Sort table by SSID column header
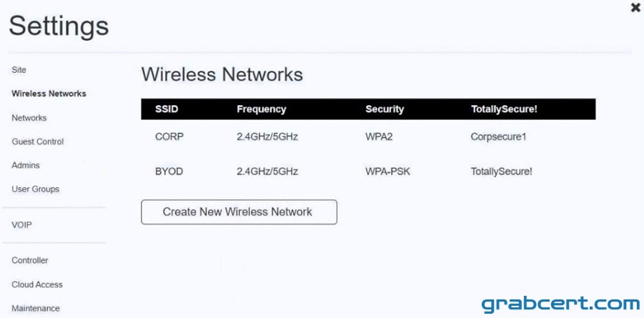The height and width of the screenshot is (318, 644). point(167,109)
